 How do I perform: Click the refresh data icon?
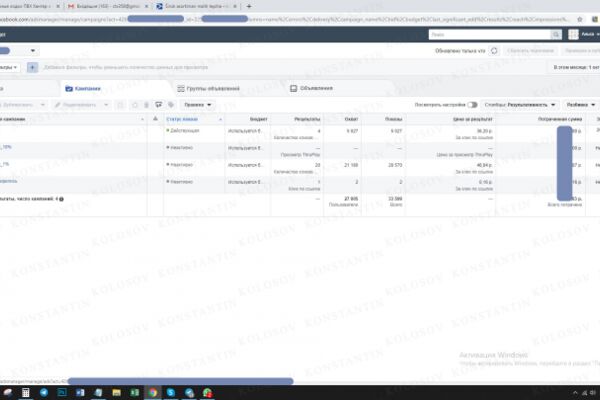click(x=494, y=51)
